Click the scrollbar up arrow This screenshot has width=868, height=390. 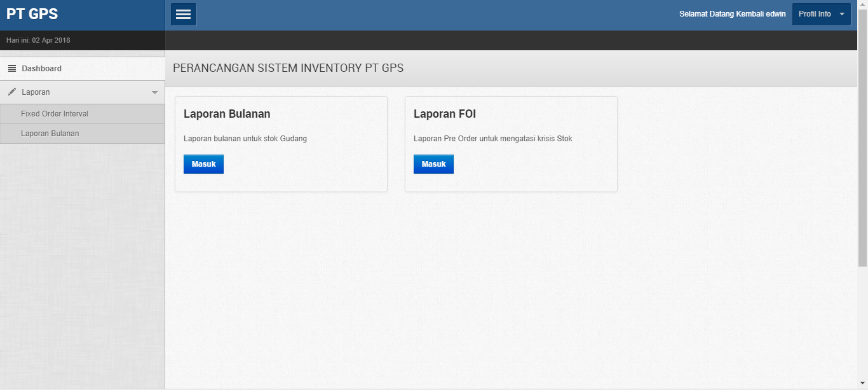point(862,4)
